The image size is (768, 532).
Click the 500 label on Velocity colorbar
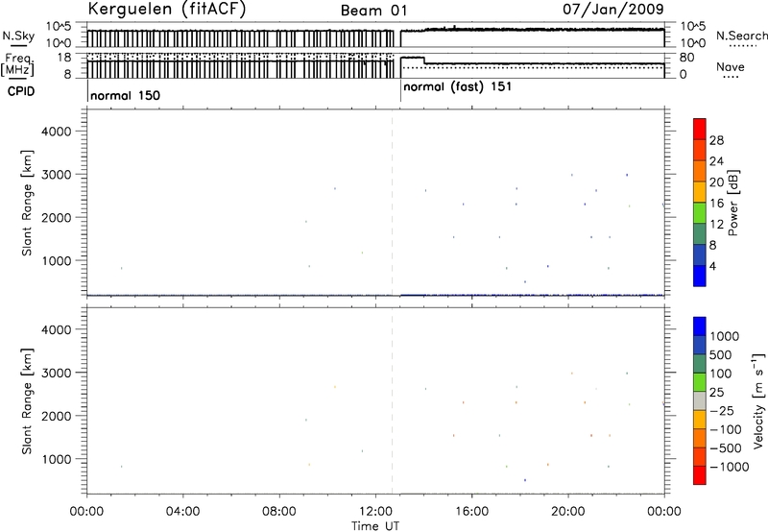pos(721,355)
